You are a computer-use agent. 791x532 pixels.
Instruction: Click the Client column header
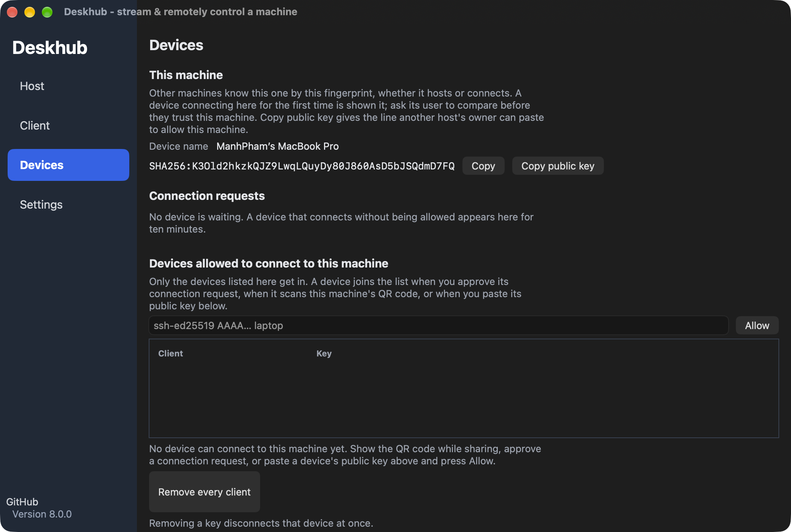(170, 353)
